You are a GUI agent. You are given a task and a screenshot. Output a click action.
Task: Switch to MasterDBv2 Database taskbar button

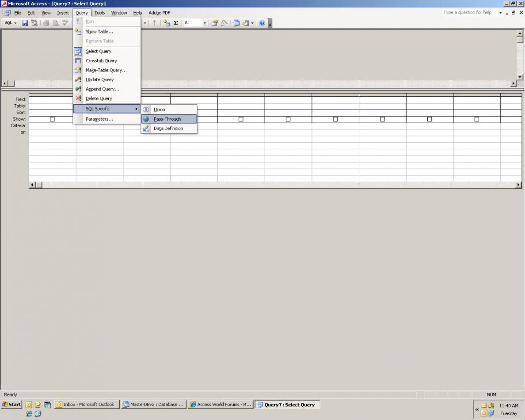(x=154, y=404)
